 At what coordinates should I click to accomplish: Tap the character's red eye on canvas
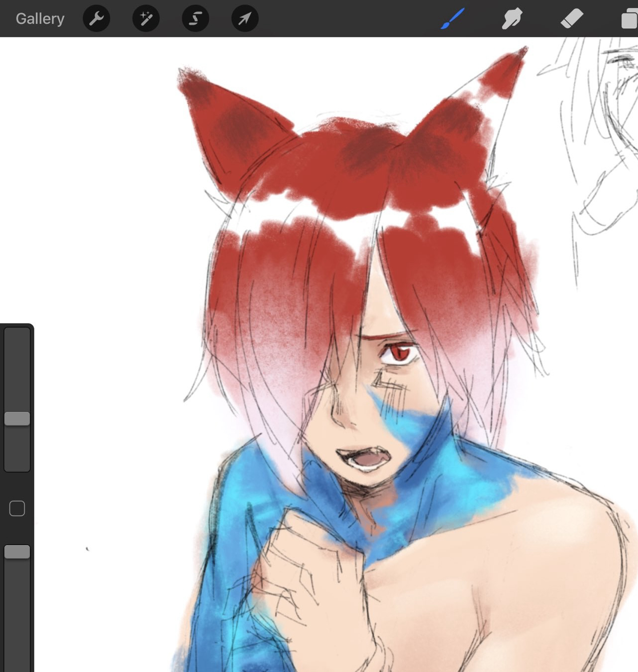(398, 353)
